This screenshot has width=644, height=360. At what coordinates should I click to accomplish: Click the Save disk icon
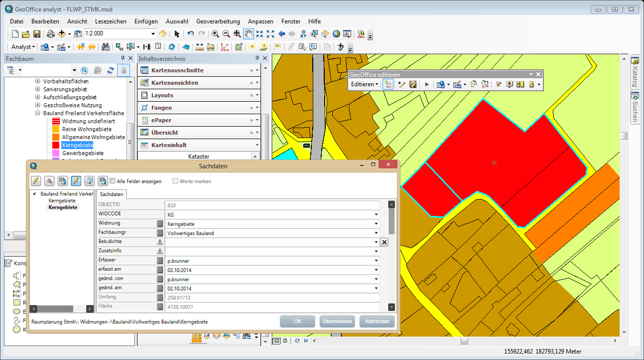(x=37, y=34)
